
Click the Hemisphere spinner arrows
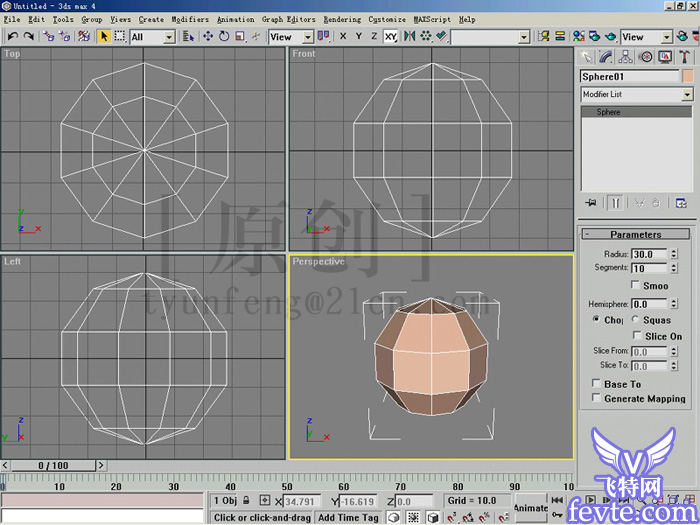click(x=674, y=304)
